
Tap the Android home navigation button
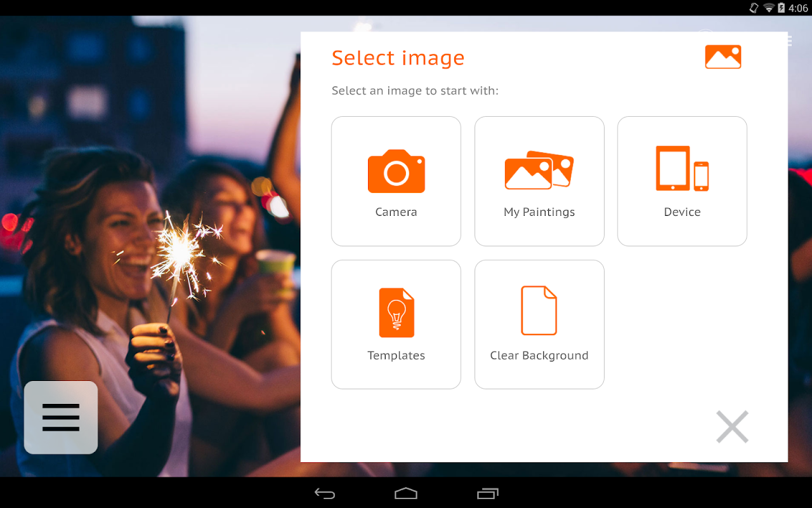pos(406,493)
